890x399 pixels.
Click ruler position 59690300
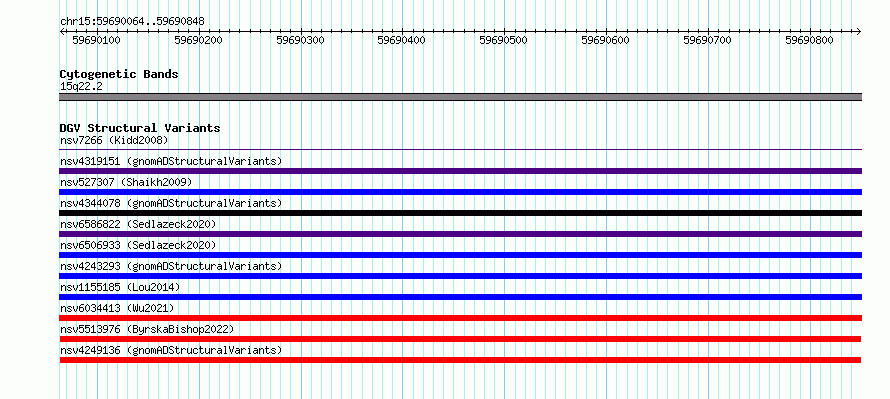click(300, 40)
